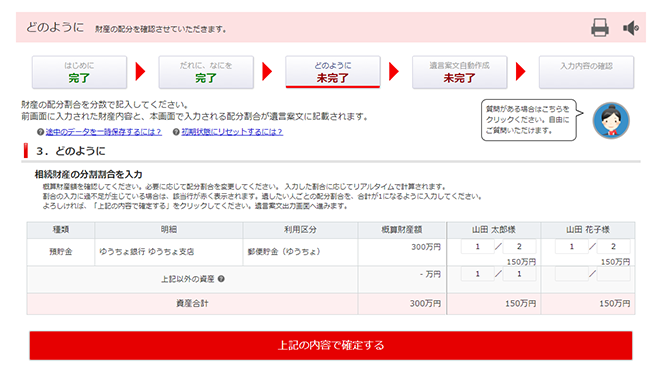Image resolution: width=660 pixels, height=390 pixels.
Task: Click the printer icon
Action: 599,28
